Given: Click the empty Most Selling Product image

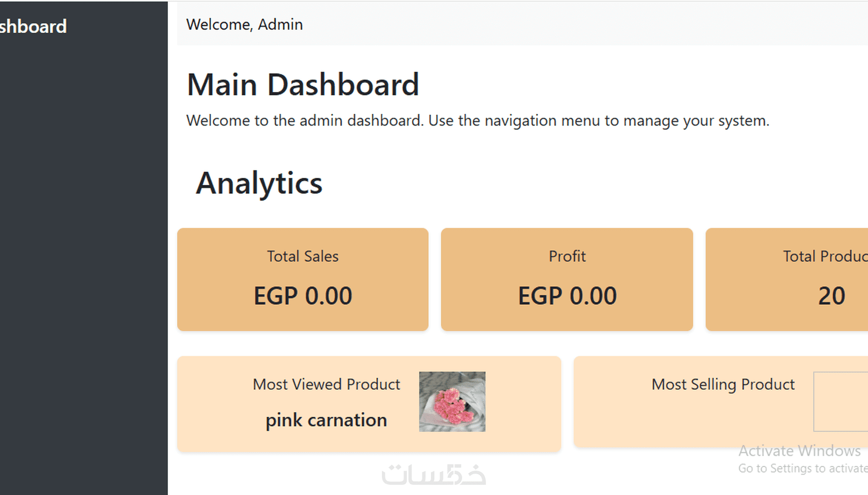Looking at the screenshot, I should coord(841,402).
